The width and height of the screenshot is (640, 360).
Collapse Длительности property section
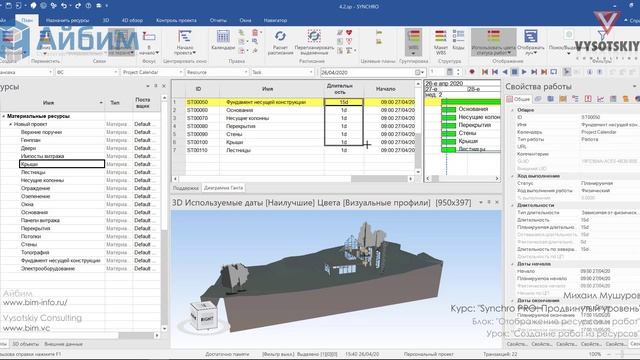(512, 205)
